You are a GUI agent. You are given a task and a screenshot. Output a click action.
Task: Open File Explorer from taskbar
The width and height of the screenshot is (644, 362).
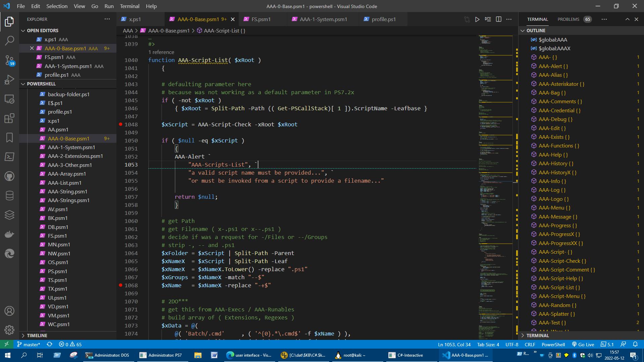pyautogui.click(x=198, y=355)
